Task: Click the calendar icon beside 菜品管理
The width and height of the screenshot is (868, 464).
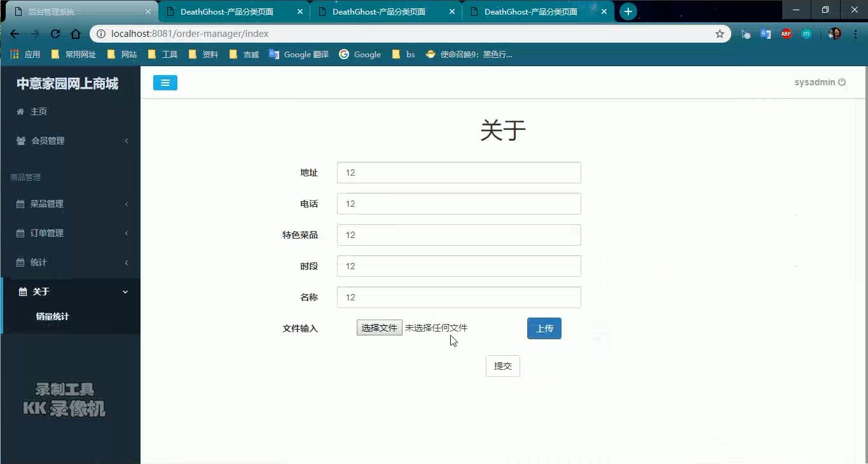Action: [20, 204]
